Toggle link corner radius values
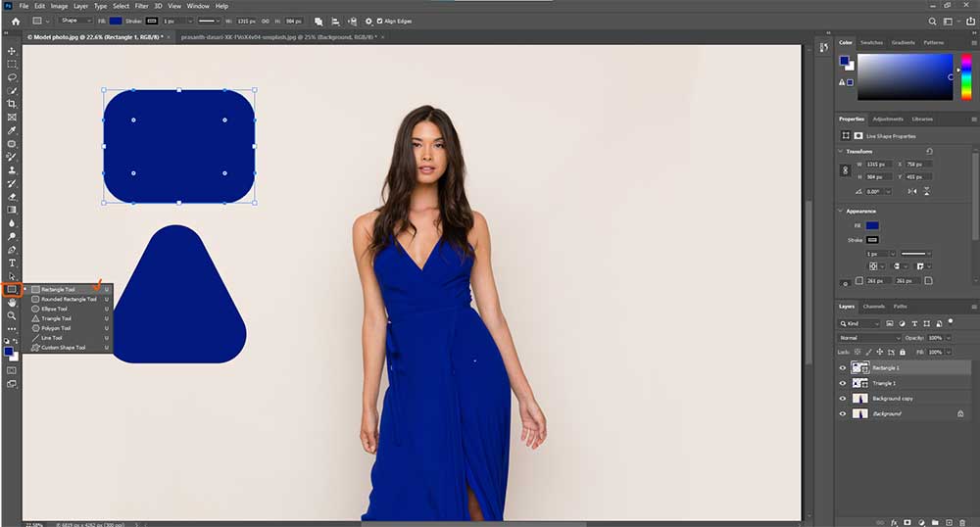 click(846, 283)
